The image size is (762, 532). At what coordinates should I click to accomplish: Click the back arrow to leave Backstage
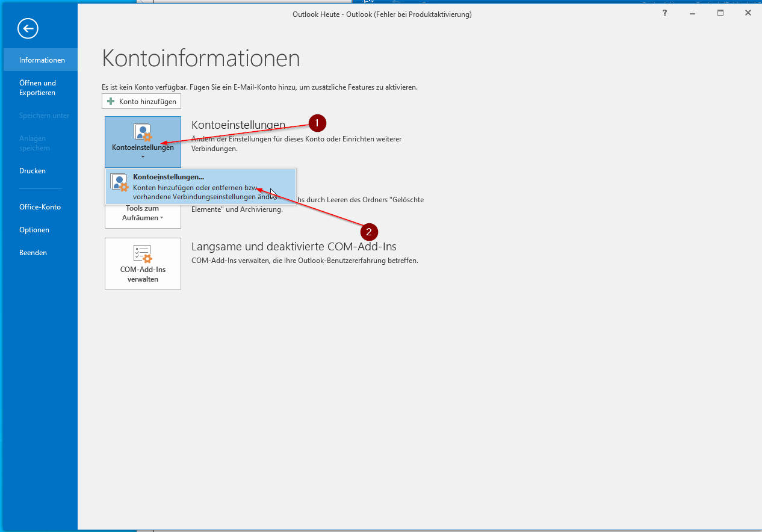tap(28, 28)
